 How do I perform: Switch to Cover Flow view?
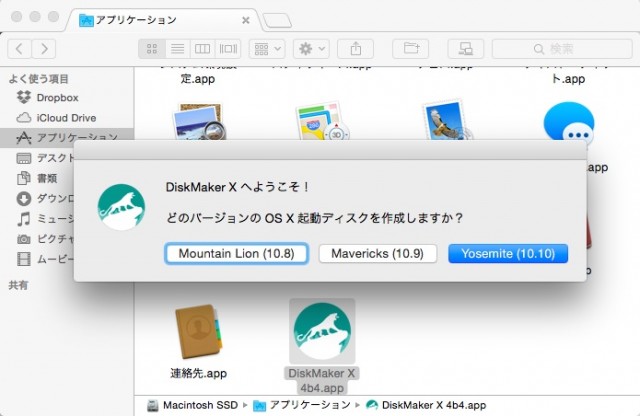click(x=228, y=49)
